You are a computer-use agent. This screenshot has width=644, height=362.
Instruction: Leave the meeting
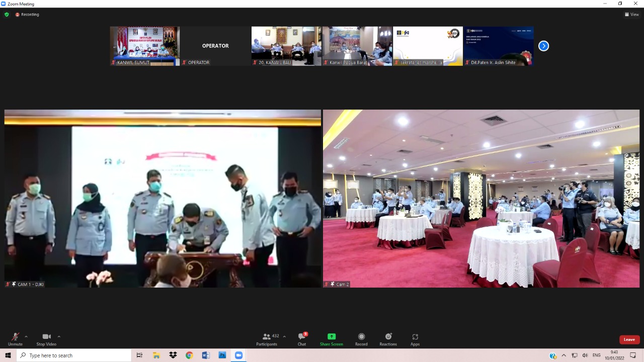tap(629, 339)
